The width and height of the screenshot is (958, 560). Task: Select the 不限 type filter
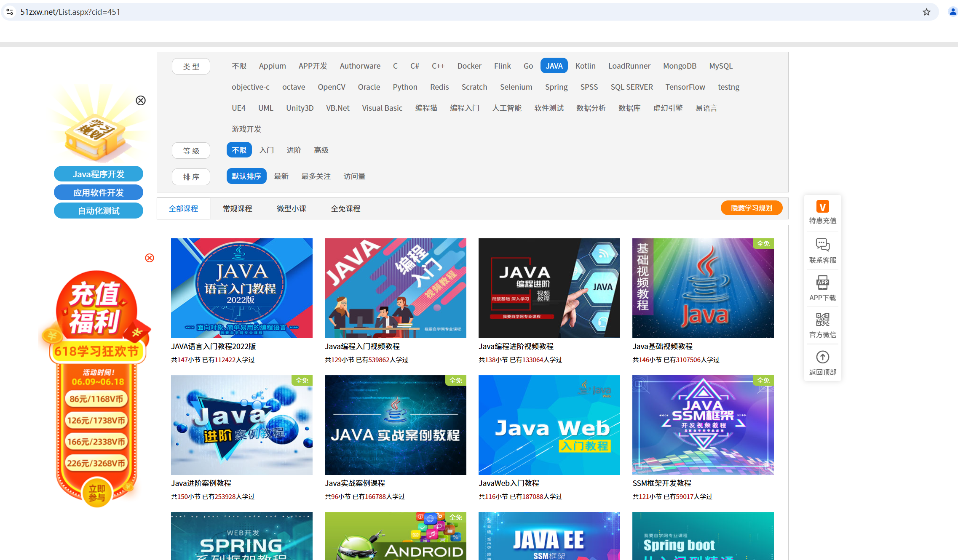(239, 66)
